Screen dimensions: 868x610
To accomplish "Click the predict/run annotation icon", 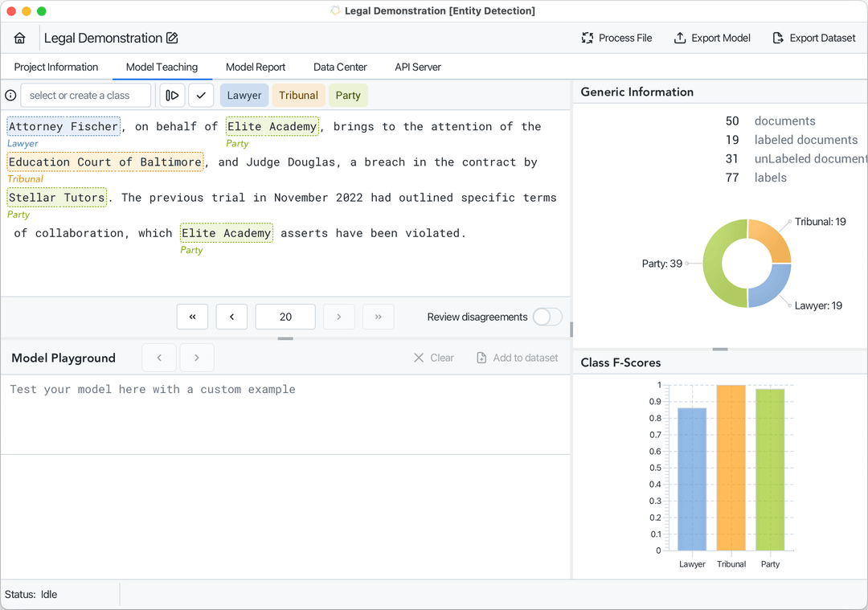I will (x=172, y=95).
